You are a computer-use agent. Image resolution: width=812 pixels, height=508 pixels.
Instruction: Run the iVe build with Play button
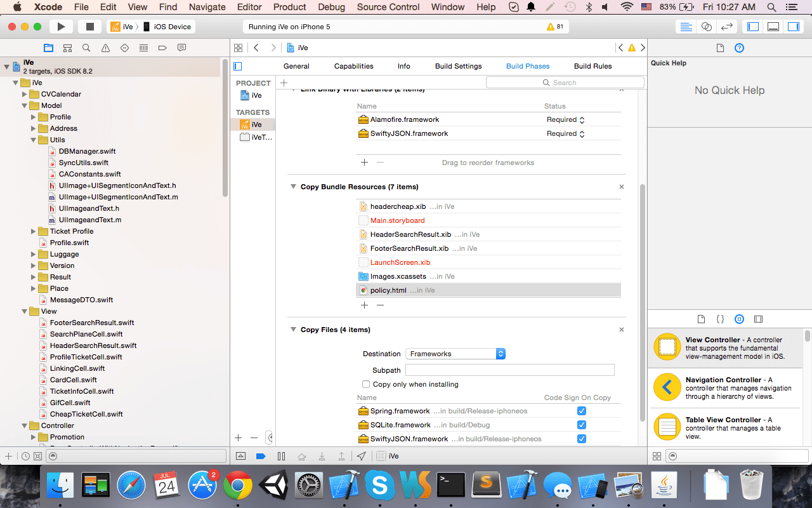pos(61,27)
